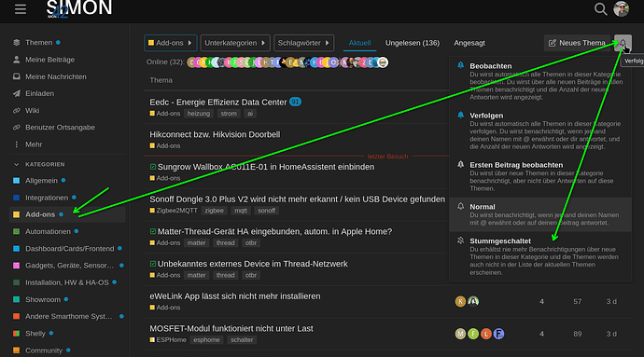Choose the Normal notification level

point(540,214)
